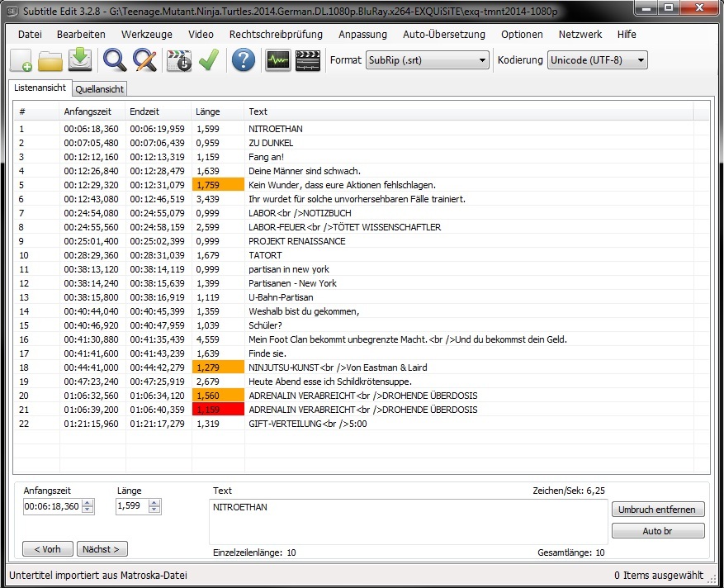
Task: Click the Länge column header in the list
Action: (x=217, y=111)
